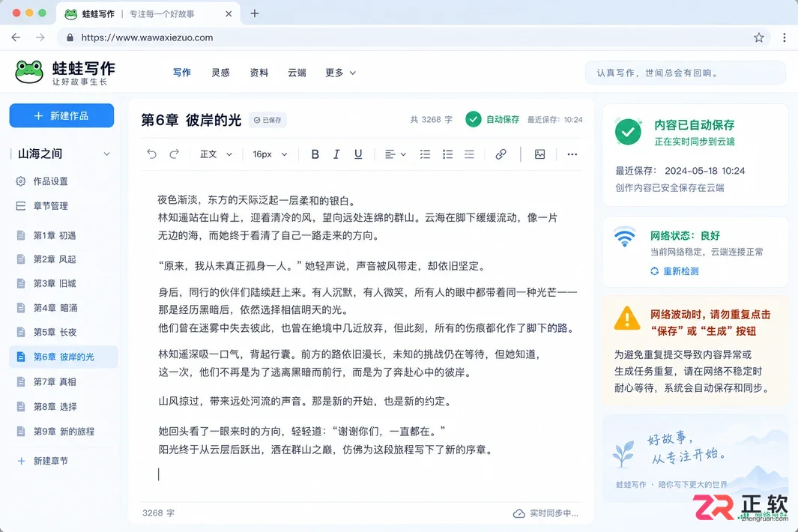This screenshot has height=532, width=798.
Task: Click the chapter title 第6章 彼岸的光
Action: tap(191, 120)
